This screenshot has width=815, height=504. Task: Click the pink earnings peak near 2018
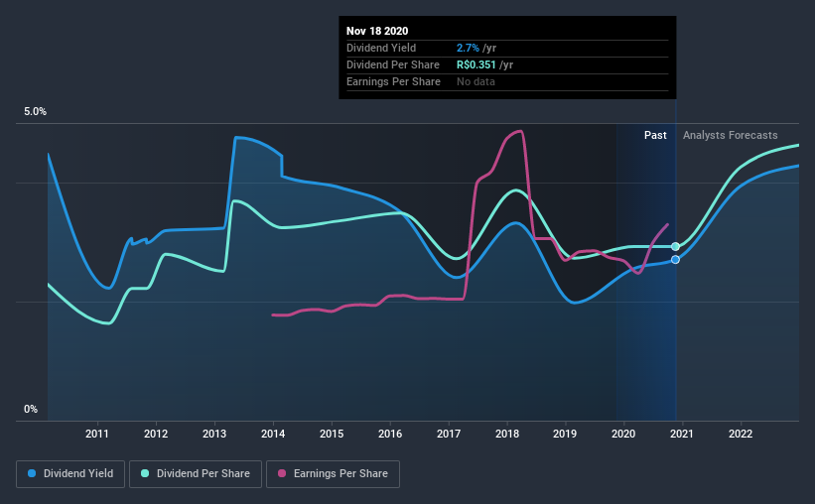click(x=517, y=131)
